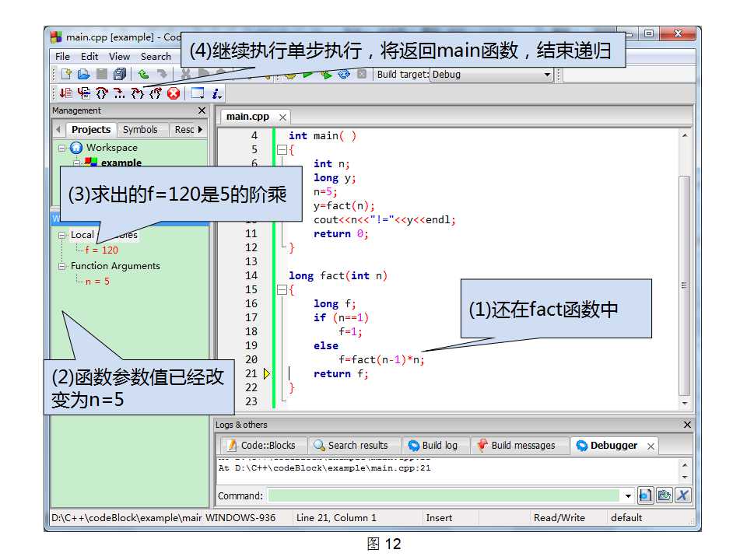747x560 pixels.
Task: Close the Logs & others panel
Action: coord(687,425)
